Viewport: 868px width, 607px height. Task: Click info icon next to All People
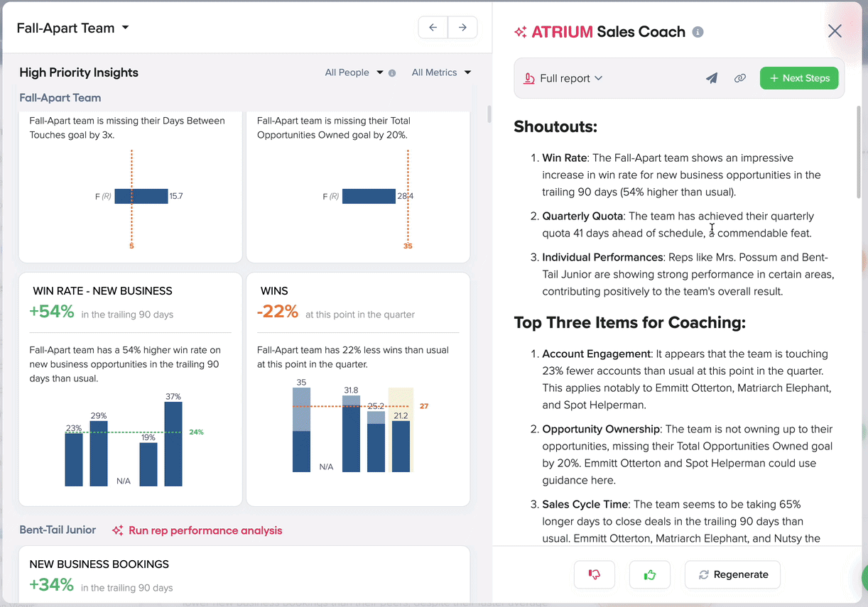(x=392, y=73)
